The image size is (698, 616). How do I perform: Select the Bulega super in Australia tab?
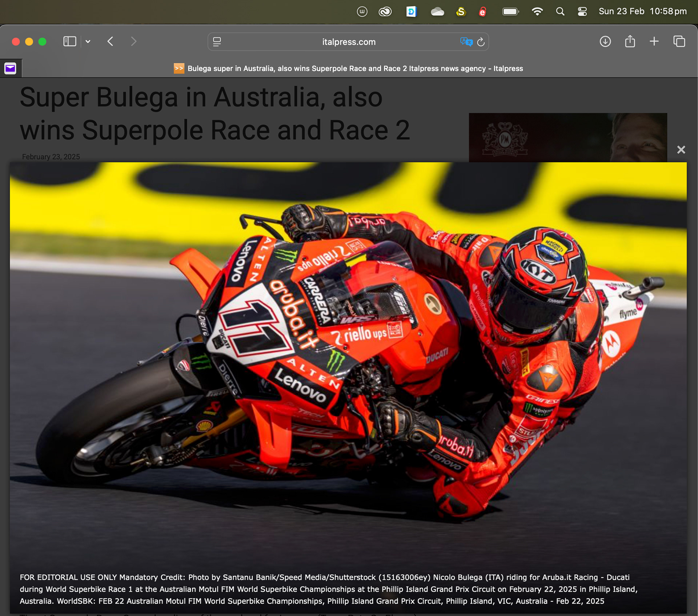(348, 68)
